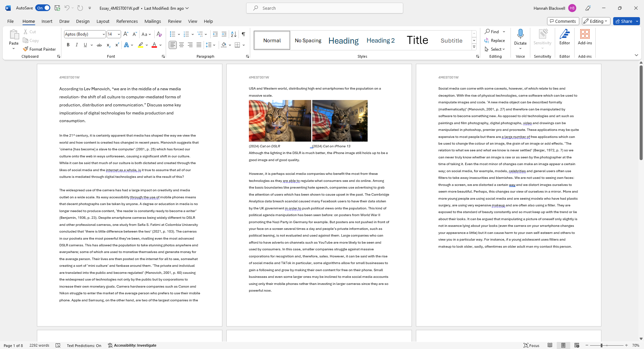Screen dimensions: 644x349
Task: Expand the Editing mode dropdown
Action: click(596, 21)
